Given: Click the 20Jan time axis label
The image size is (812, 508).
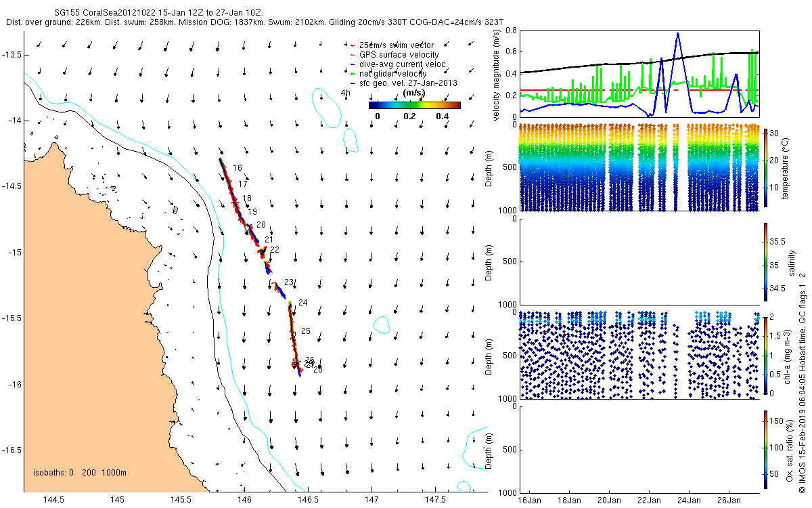Looking at the screenshot, I should point(609,500).
